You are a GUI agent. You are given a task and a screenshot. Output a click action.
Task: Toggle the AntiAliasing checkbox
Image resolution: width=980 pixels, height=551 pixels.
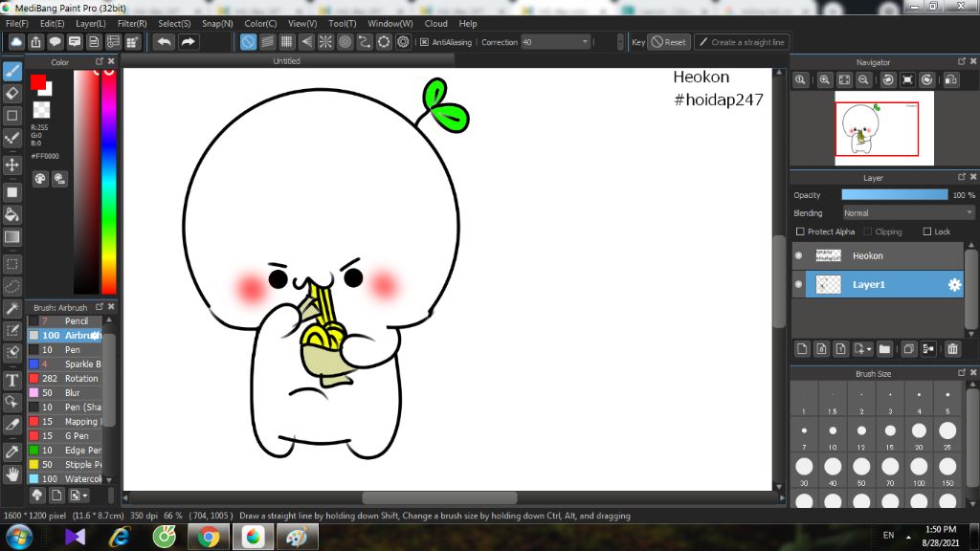(x=424, y=42)
